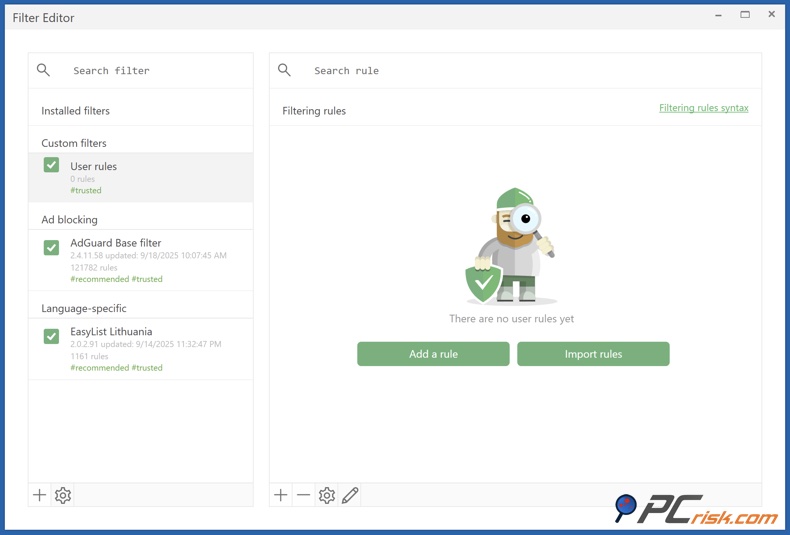
Task: Click the remove rule minus icon
Action: pyautogui.click(x=304, y=495)
